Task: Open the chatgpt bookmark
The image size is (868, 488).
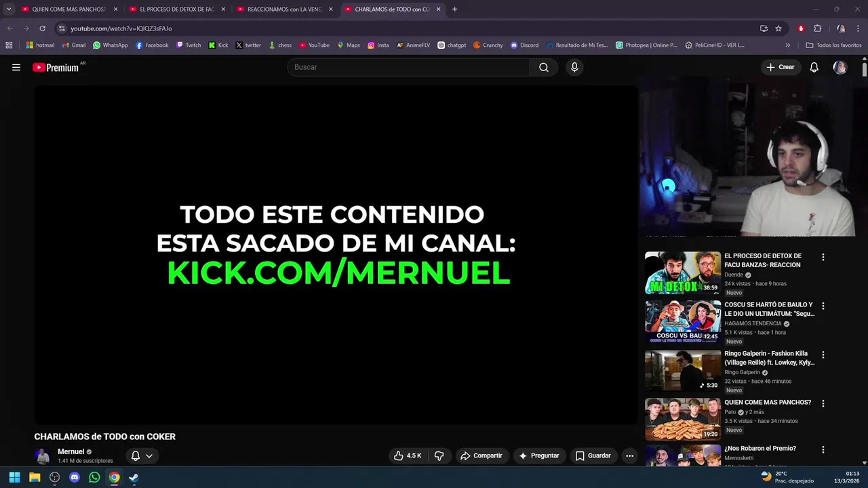Action: pos(452,45)
